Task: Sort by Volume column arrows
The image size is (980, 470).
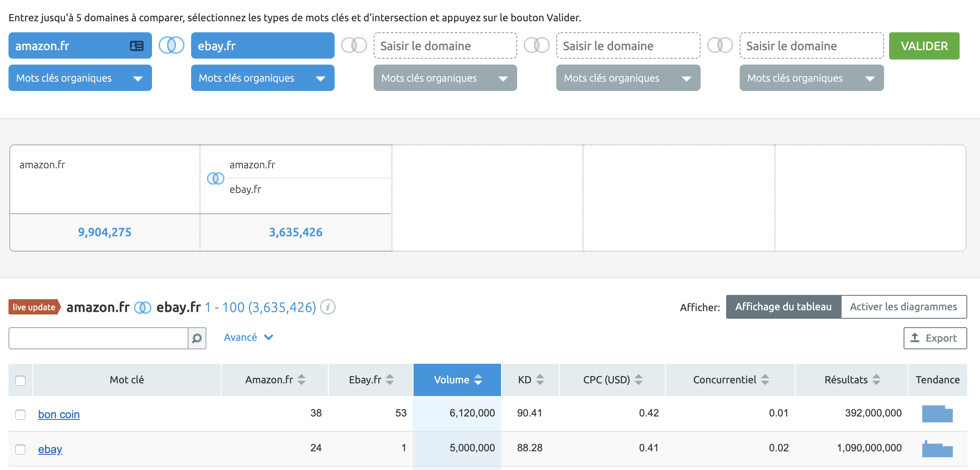Action: (x=478, y=379)
